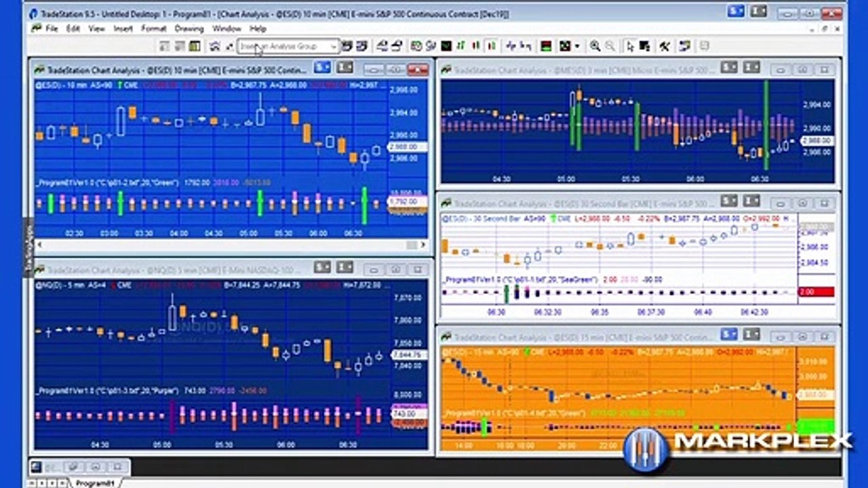Open the Insert Analysis Group combo box
The image size is (868, 488).
(288, 46)
